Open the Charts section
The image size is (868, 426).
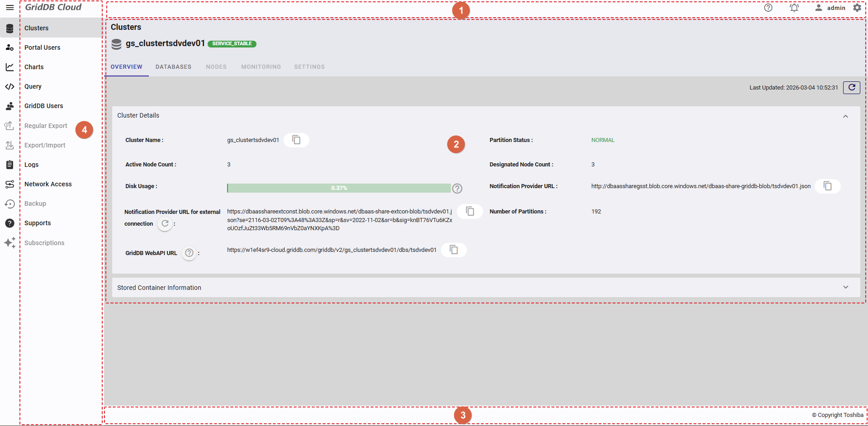point(34,67)
